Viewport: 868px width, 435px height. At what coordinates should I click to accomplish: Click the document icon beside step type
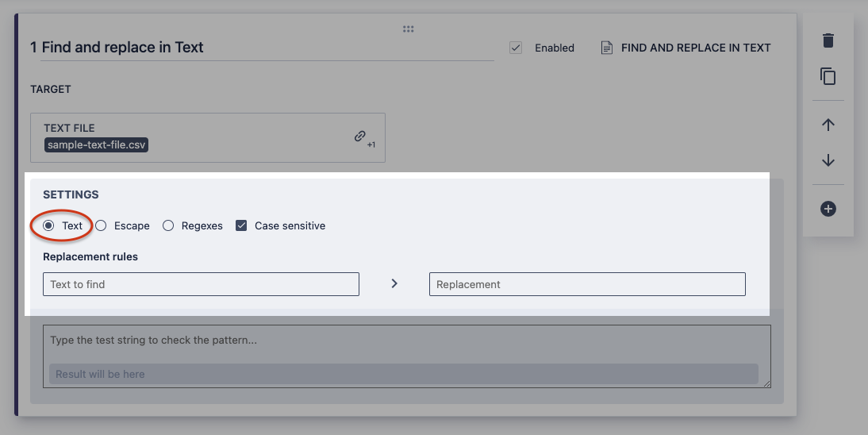607,48
